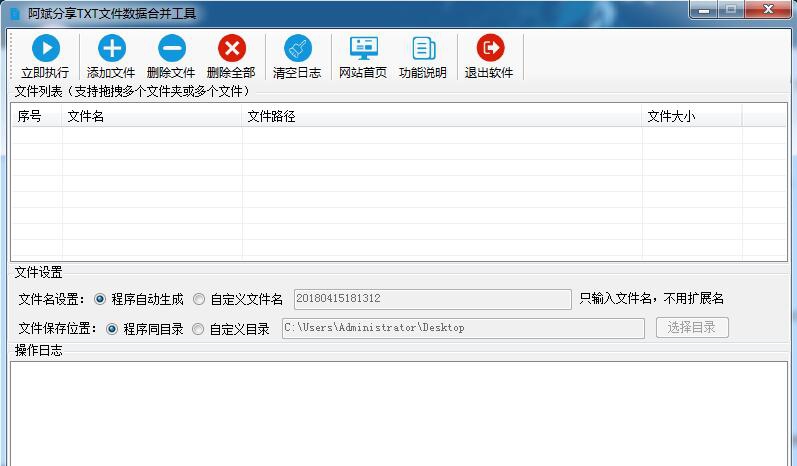Sort by the 序号 column header

pos(37,116)
